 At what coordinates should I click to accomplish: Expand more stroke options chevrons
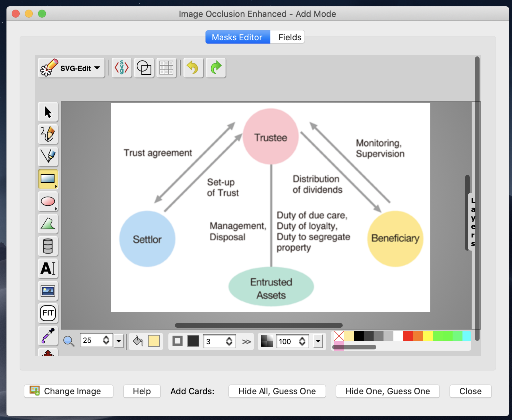247,341
